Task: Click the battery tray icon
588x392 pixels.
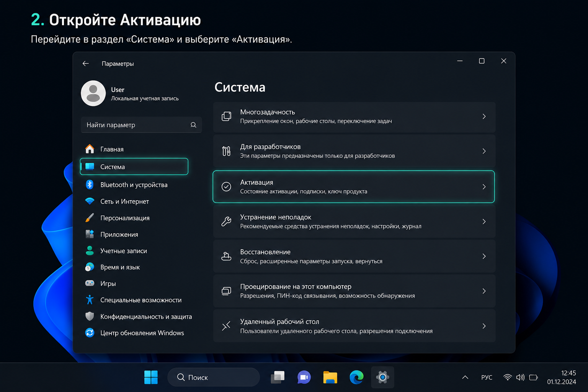Action: (x=533, y=377)
